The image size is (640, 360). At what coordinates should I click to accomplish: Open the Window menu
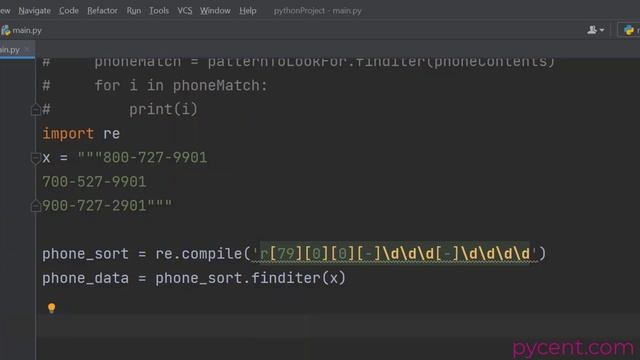coord(215,11)
